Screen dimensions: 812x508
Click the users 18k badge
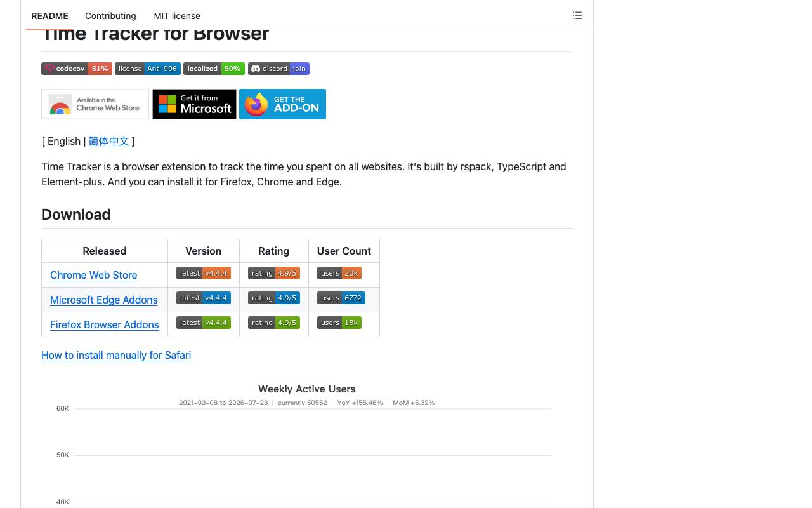click(x=339, y=323)
